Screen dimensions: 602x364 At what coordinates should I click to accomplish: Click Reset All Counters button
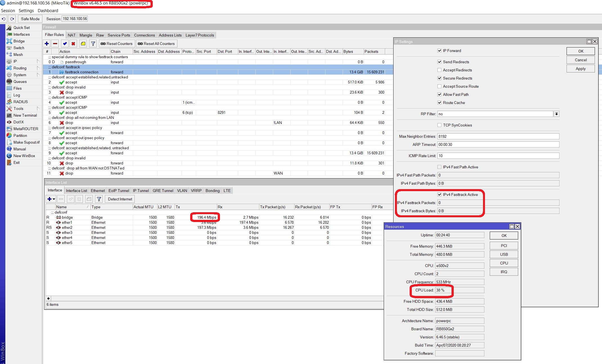[x=156, y=44]
